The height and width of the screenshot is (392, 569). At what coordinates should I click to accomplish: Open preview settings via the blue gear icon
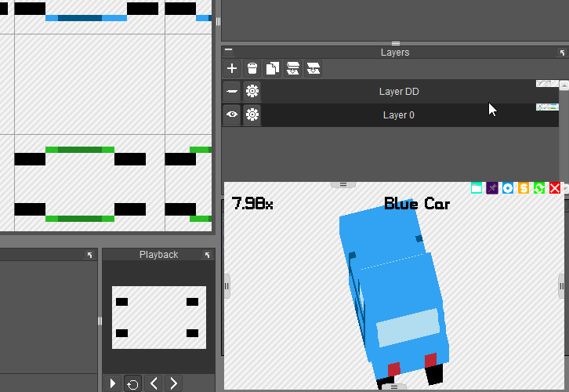pos(508,188)
